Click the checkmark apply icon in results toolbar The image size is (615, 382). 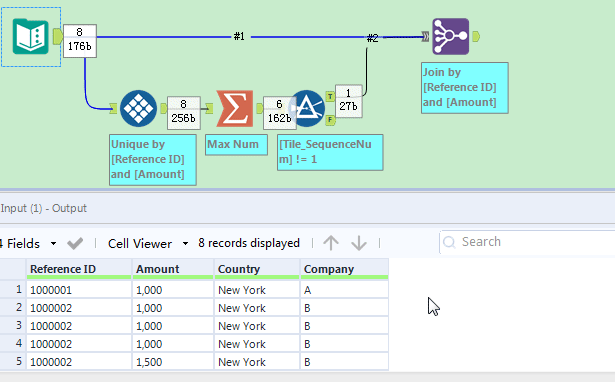click(x=75, y=243)
